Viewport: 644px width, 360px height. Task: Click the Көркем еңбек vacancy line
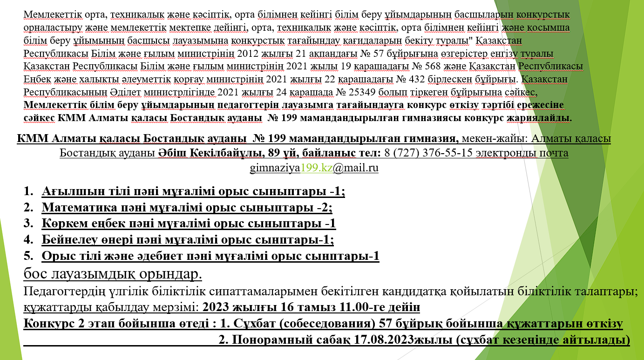pyautogui.click(x=189, y=224)
